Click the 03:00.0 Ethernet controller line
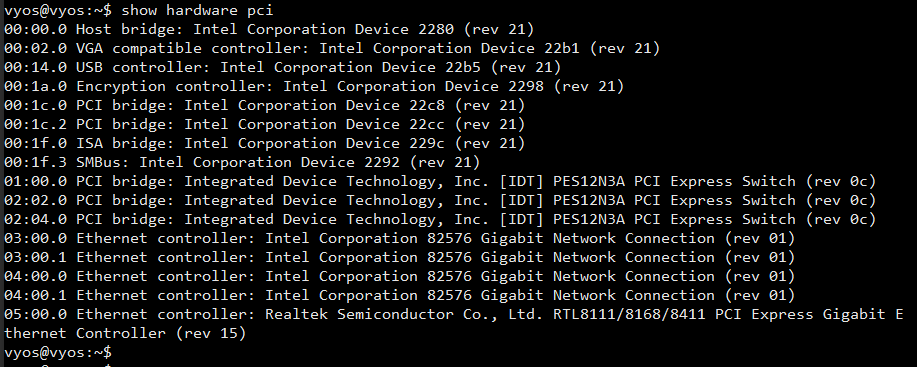The image size is (917, 367). (x=399, y=238)
